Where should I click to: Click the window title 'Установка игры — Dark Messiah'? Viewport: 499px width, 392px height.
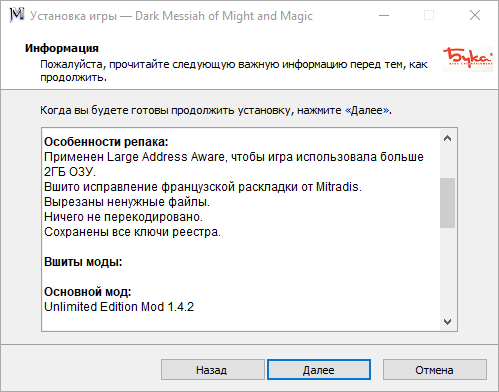point(171,16)
